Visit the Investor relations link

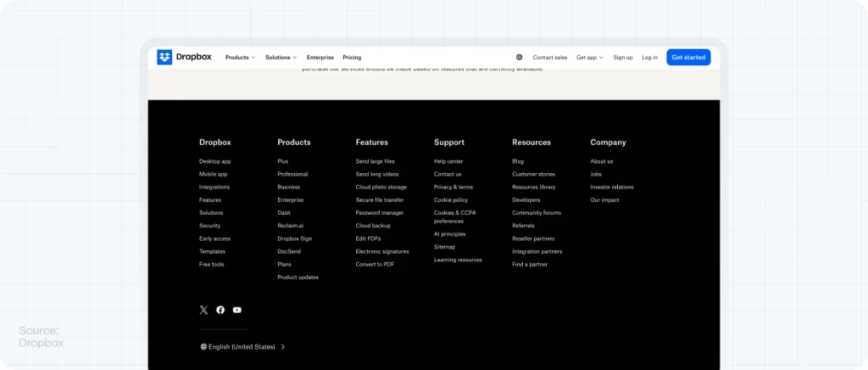point(612,187)
